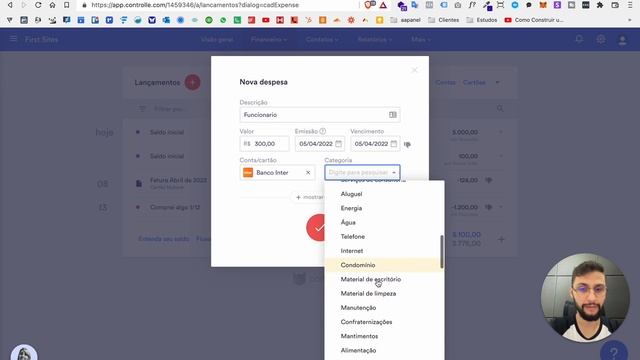The height and width of the screenshot is (360, 640).
Task: Click the Brave shields icon
Action: coord(369,5)
